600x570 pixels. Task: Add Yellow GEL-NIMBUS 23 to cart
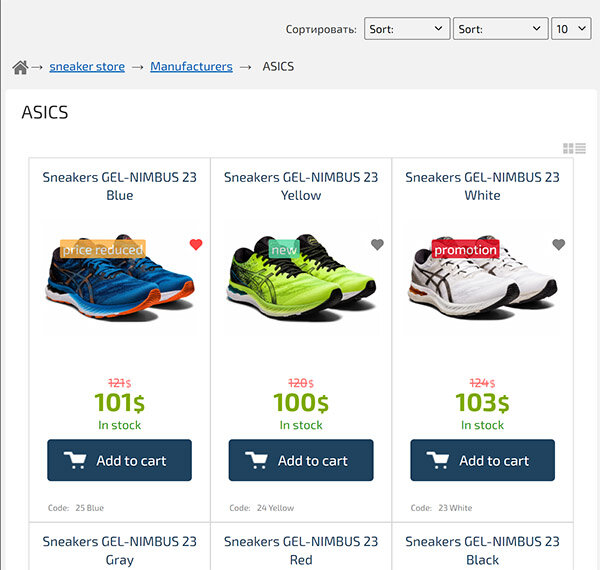[x=301, y=461]
